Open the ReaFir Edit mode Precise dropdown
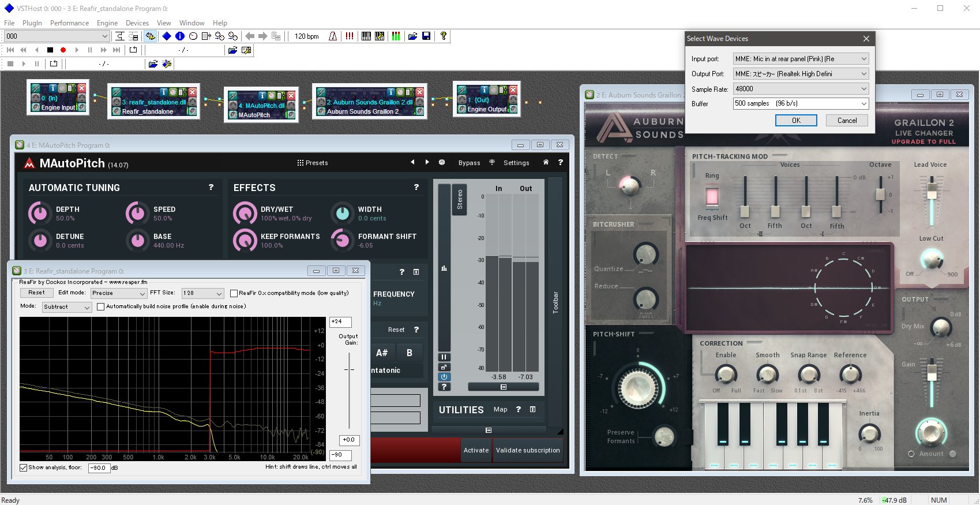Screen dimensions: 980x505 (119, 293)
